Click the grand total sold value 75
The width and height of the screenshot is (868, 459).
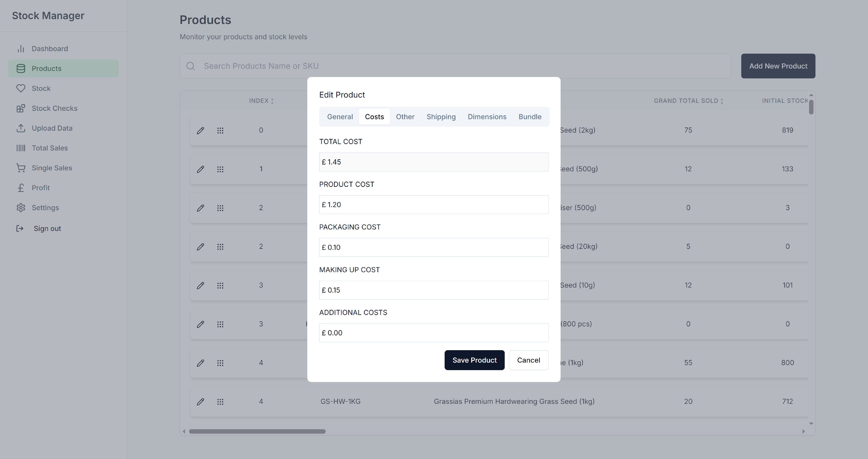[688, 130]
